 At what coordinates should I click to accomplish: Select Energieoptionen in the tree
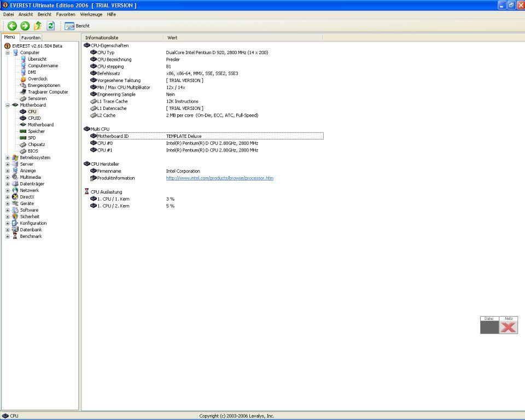coord(44,85)
